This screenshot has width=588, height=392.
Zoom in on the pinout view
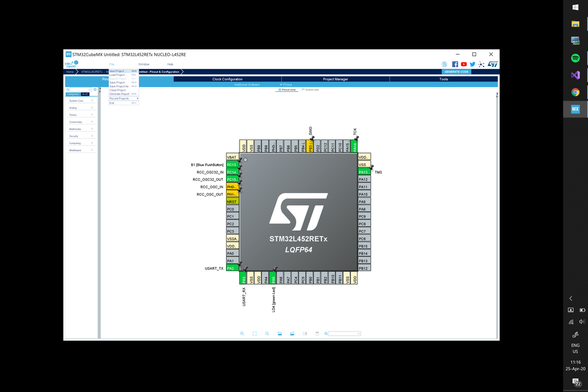click(x=242, y=334)
